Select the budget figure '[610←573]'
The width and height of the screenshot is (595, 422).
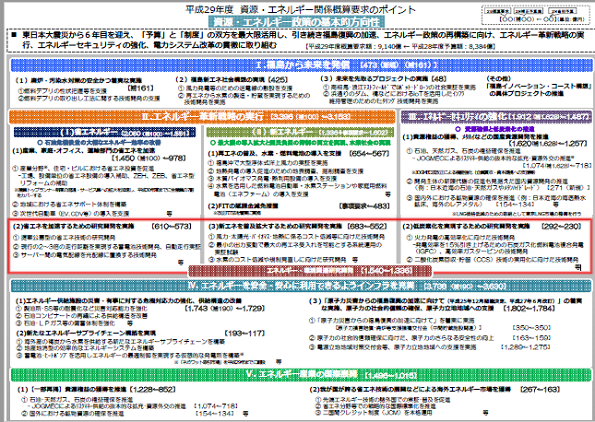pos(172,226)
